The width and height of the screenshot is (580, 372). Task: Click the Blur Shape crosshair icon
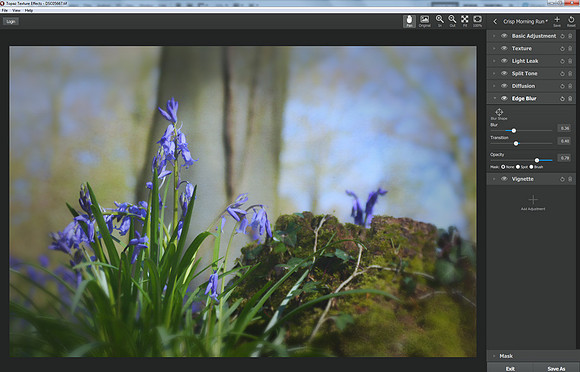pyautogui.click(x=499, y=112)
